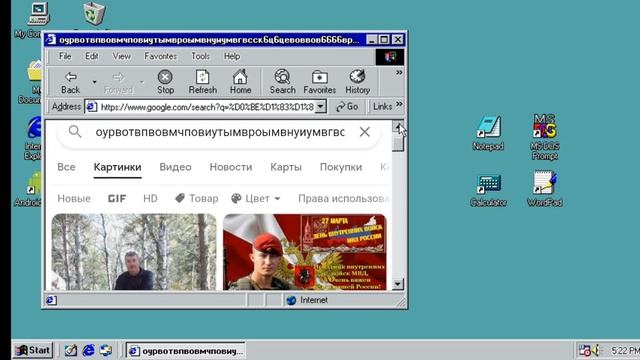
Task: Click the grayed Forward toolbar button
Action: [x=118, y=82]
